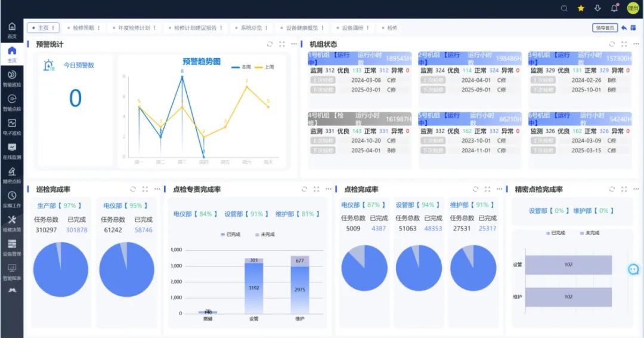
Task: Open 首页 in the left sidebar
Action: pyautogui.click(x=12, y=30)
